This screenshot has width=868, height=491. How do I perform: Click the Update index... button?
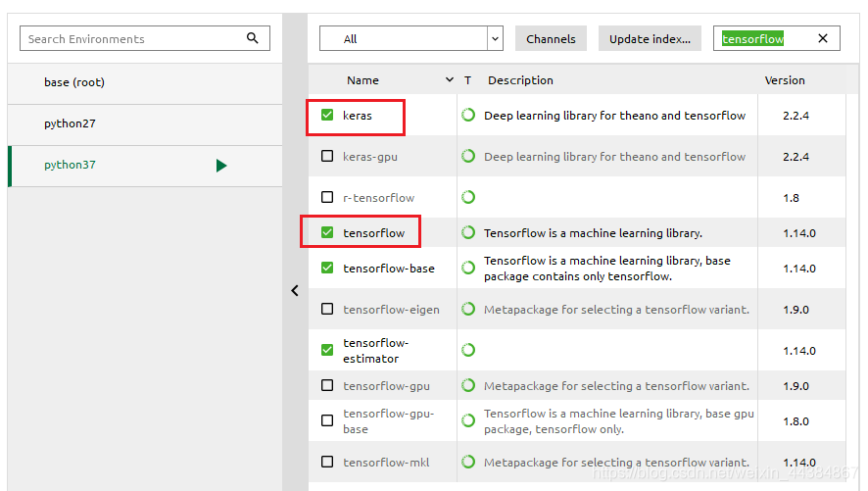(650, 39)
